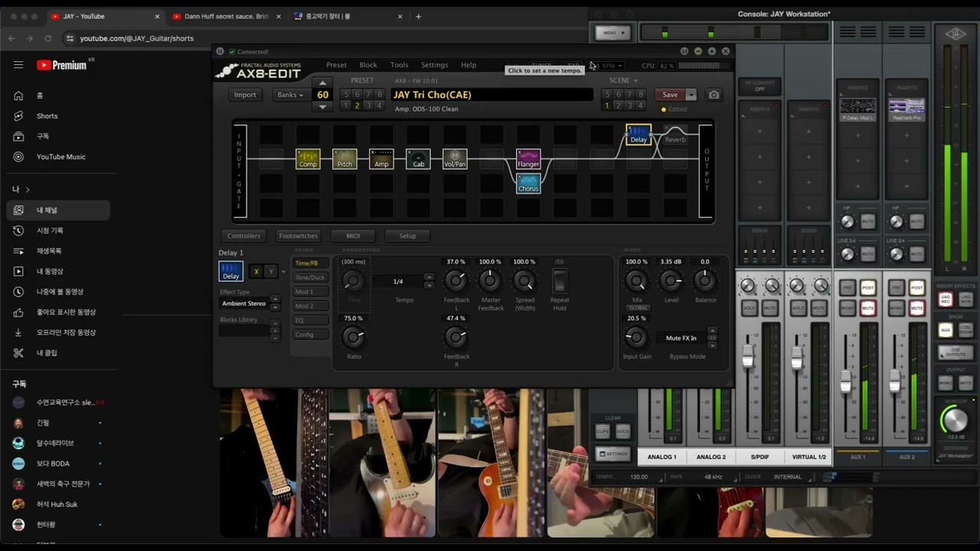Open YouTube Music in sidebar
The height and width of the screenshot is (551, 980).
pyautogui.click(x=60, y=157)
